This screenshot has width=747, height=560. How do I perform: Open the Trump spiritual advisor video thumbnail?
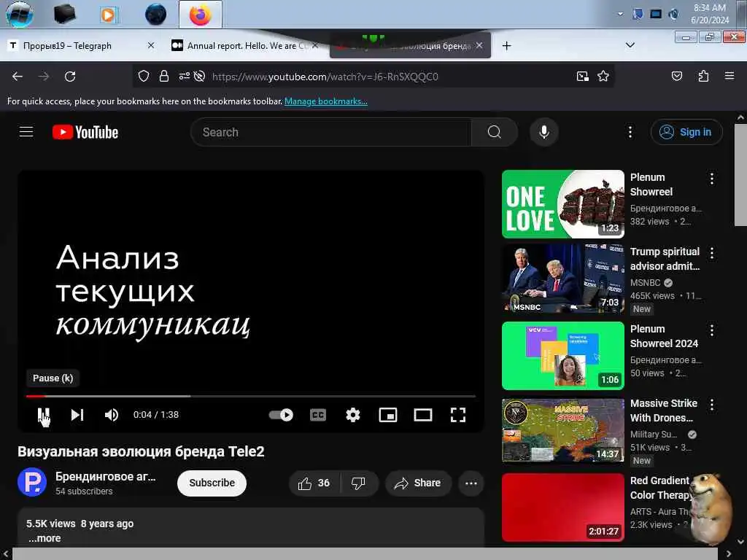(562, 278)
